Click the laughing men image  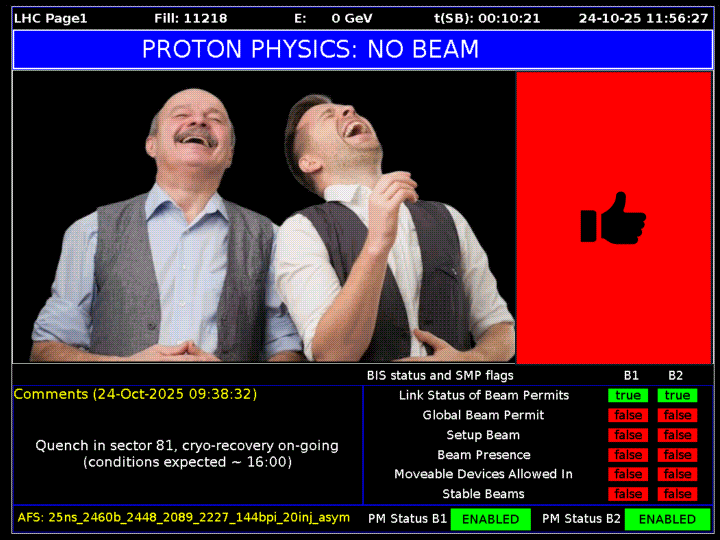pyautogui.click(x=264, y=218)
